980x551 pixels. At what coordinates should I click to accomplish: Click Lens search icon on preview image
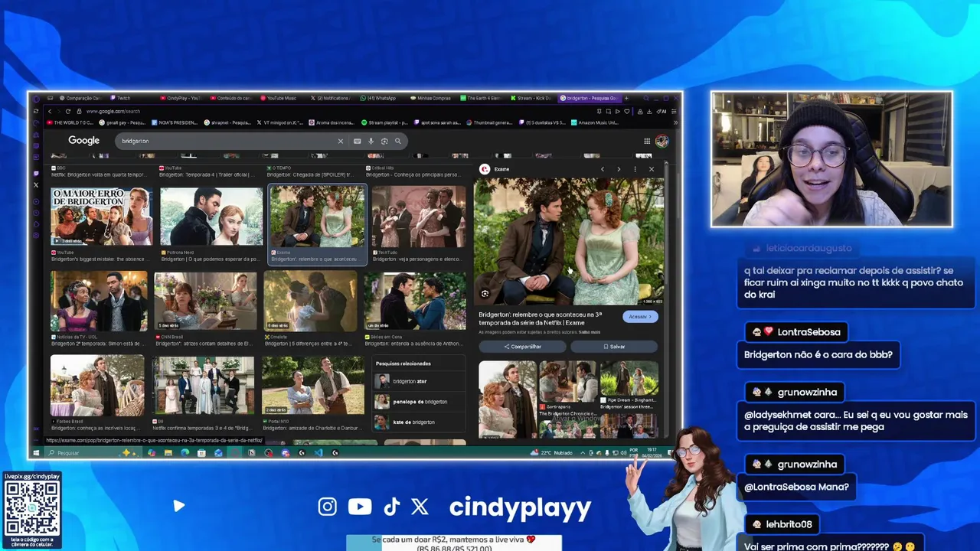pos(485,294)
